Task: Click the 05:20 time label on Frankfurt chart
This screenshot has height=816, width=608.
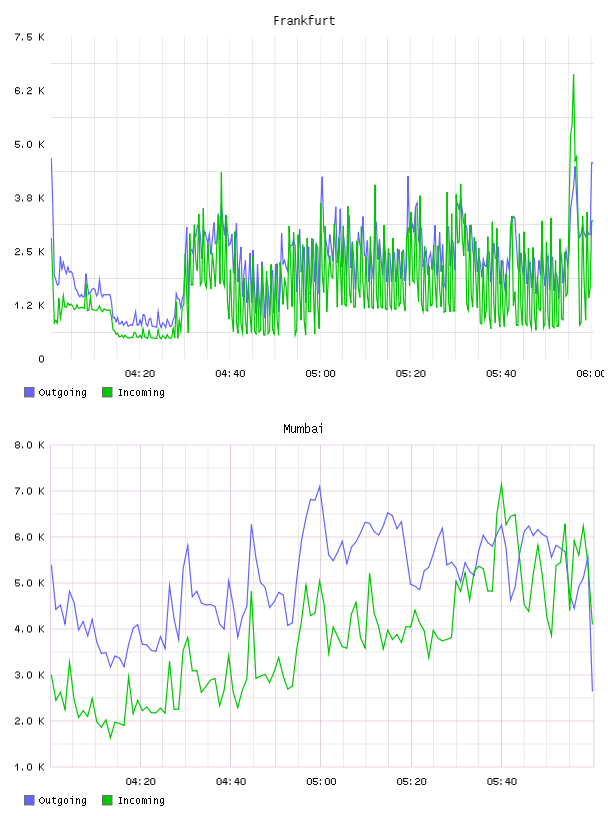Action: 411,374
